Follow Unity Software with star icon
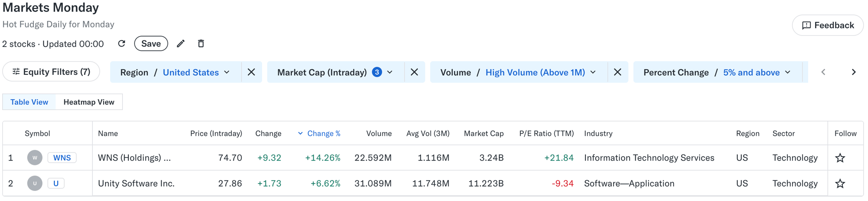The image size is (868, 201). (840, 184)
